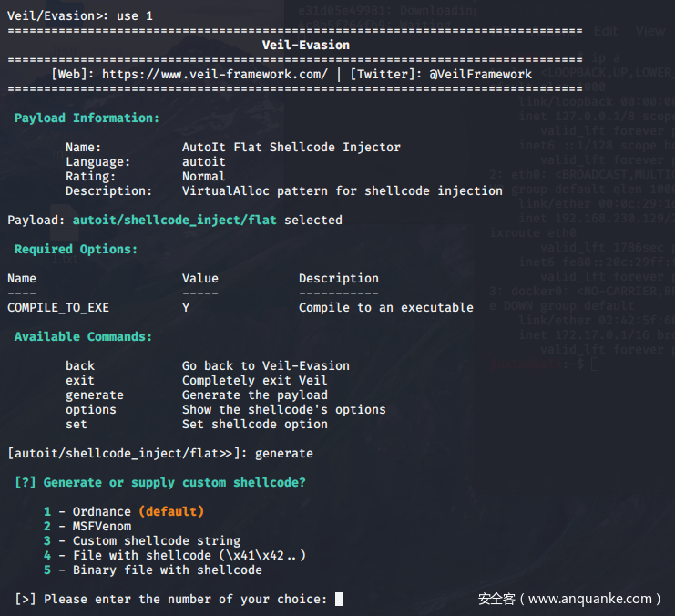Open Edit menu in background window

coord(606,31)
